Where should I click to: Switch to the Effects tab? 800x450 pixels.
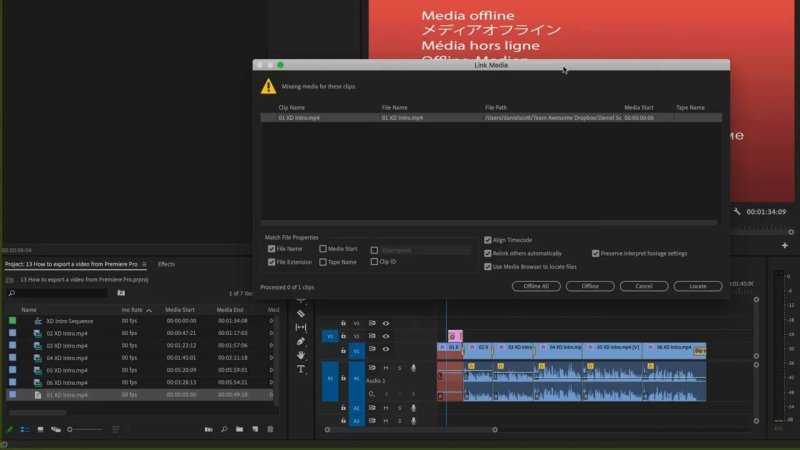pyautogui.click(x=166, y=264)
